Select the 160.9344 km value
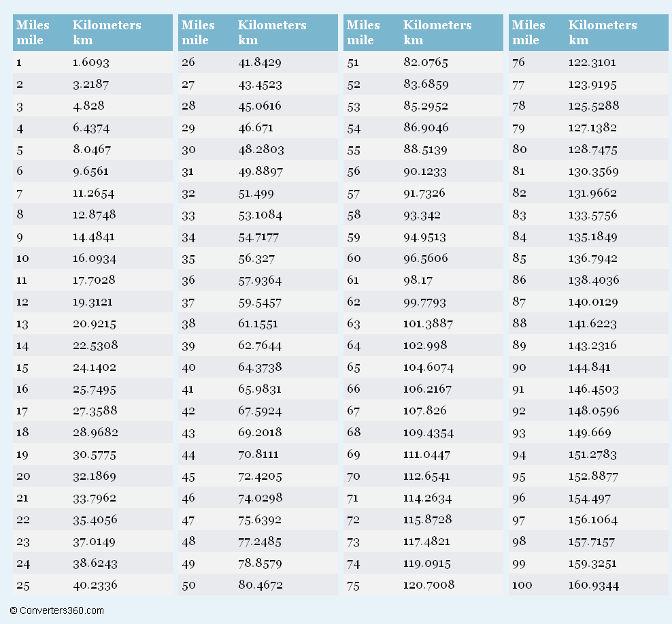672x624 pixels. point(594,585)
